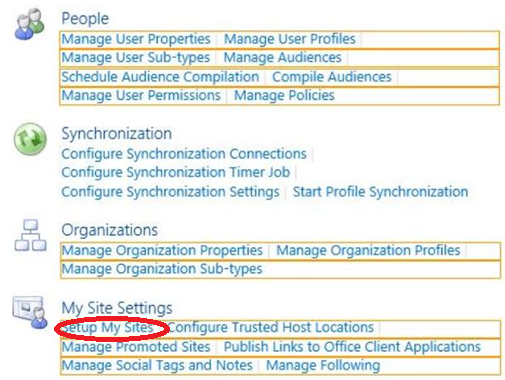Click the green Synchronization arrows icon
505x380 pixels.
[x=30, y=139]
